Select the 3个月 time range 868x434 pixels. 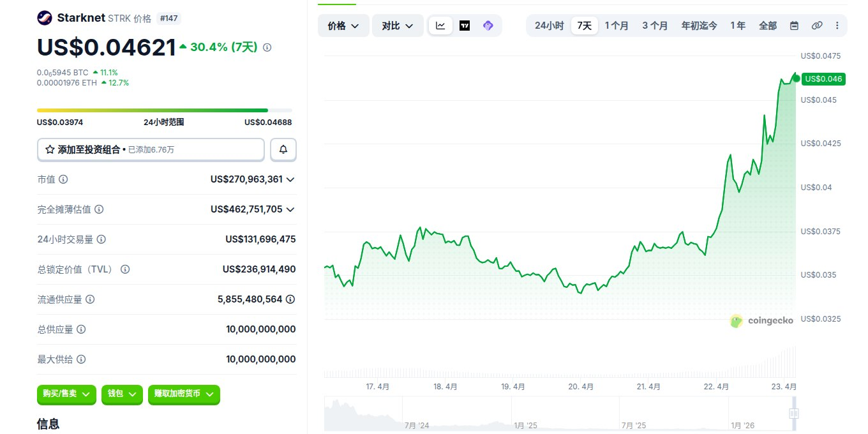[x=655, y=26]
